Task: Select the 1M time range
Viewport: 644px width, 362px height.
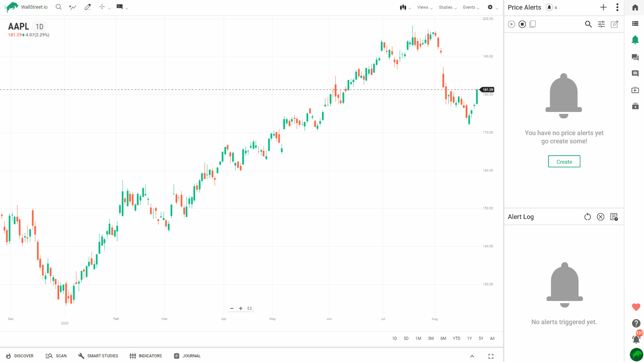Action: pyautogui.click(x=418, y=338)
